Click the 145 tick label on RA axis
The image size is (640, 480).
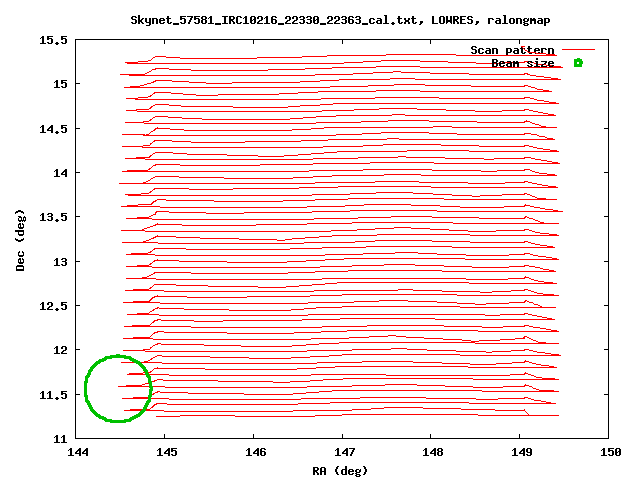click(167, 452)
